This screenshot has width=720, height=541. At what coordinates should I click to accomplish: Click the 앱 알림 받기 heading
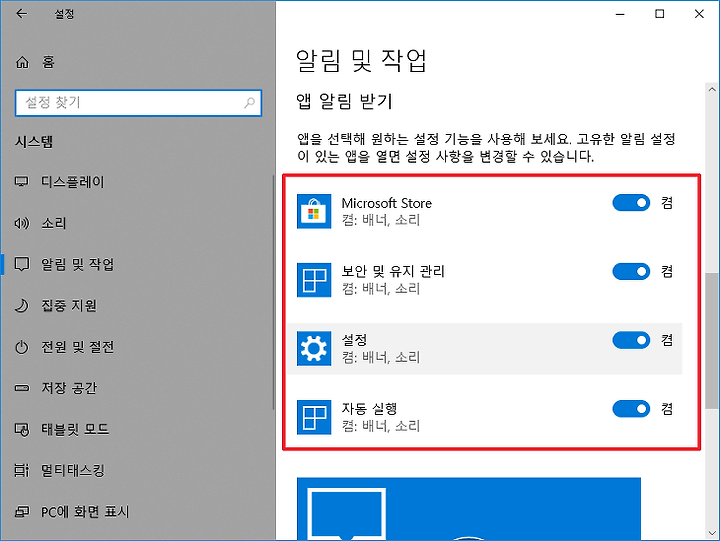coord(344,101)
